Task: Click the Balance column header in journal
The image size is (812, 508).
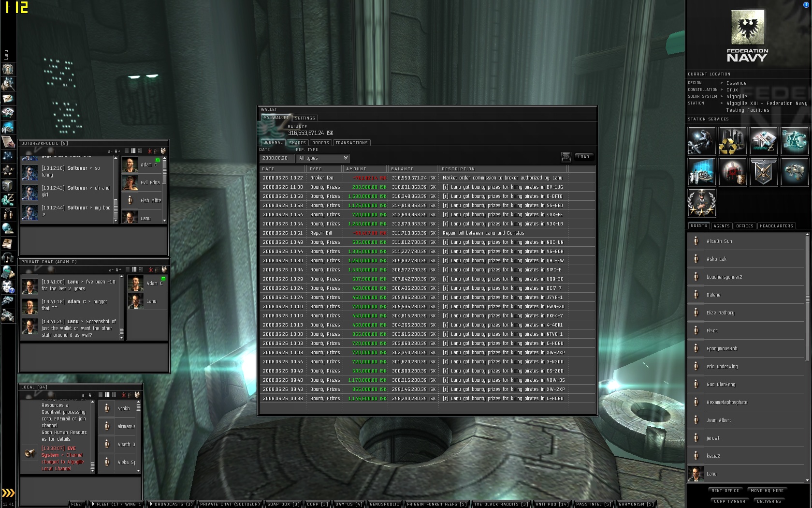Action: 413,169
